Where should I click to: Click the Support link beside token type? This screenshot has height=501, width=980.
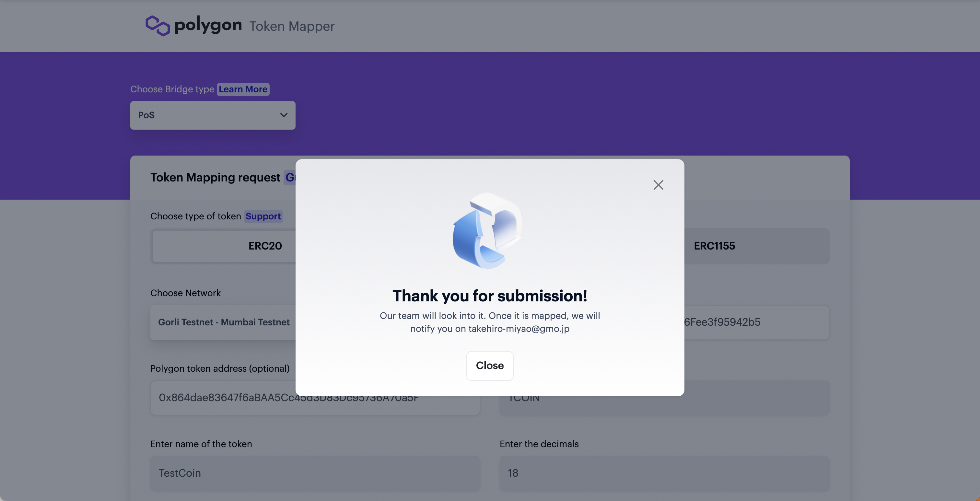click(263, 216)
